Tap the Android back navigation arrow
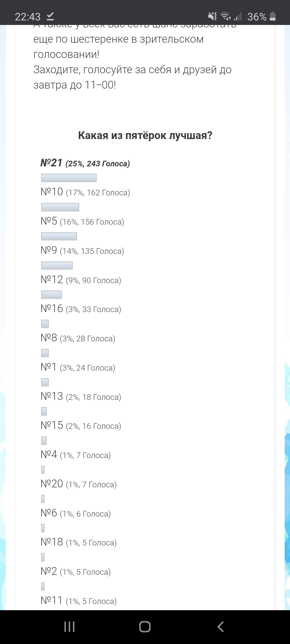Screen dimensions: 290x644 coord(220,627)
